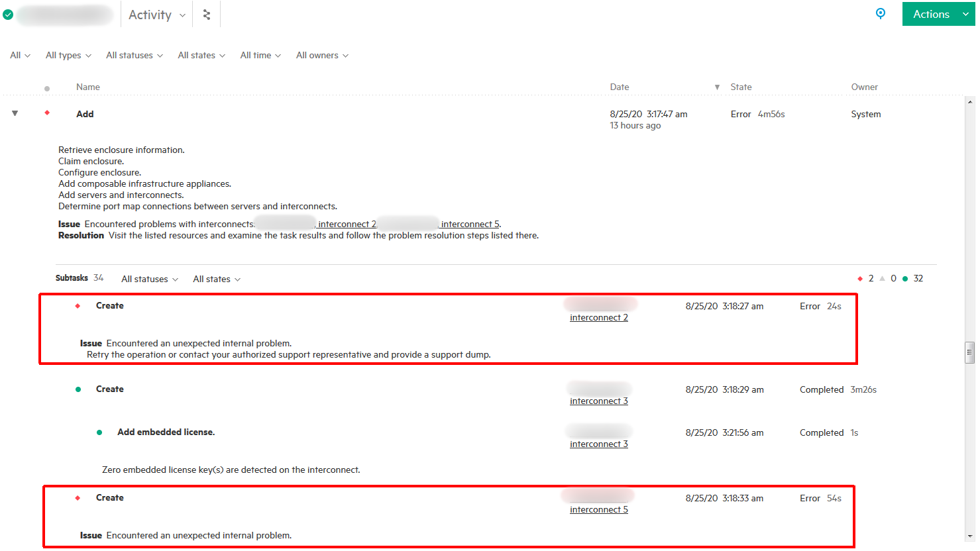The height and width of the screenshot is (551, 980).
Task: Click the map pin icon near Actions
Action: tap(880, 13)
